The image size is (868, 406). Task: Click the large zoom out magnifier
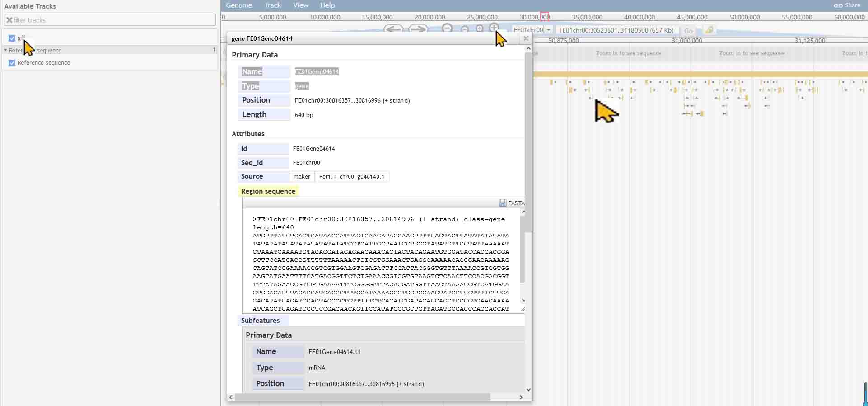pos(447,28)
